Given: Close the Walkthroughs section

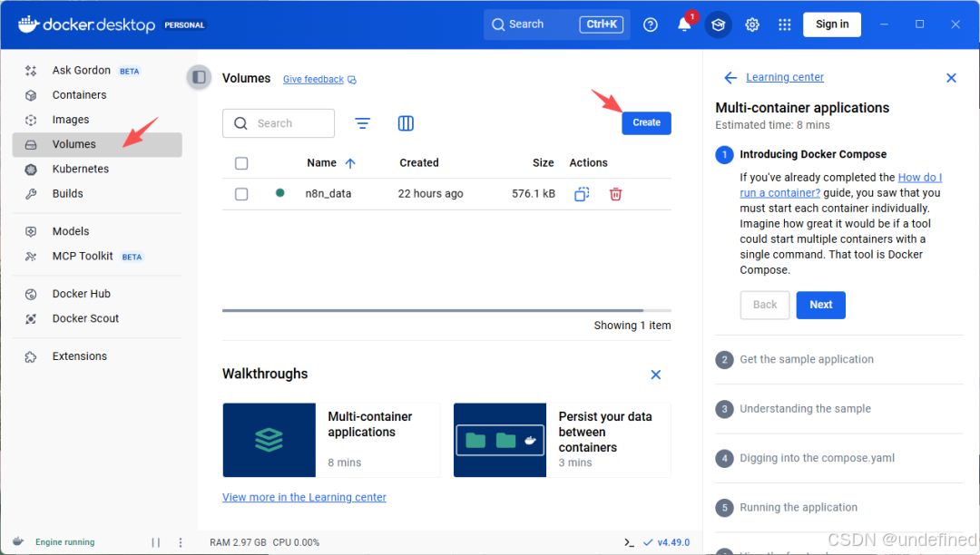Looking at the screenshot, I should (x=656, y=375).
